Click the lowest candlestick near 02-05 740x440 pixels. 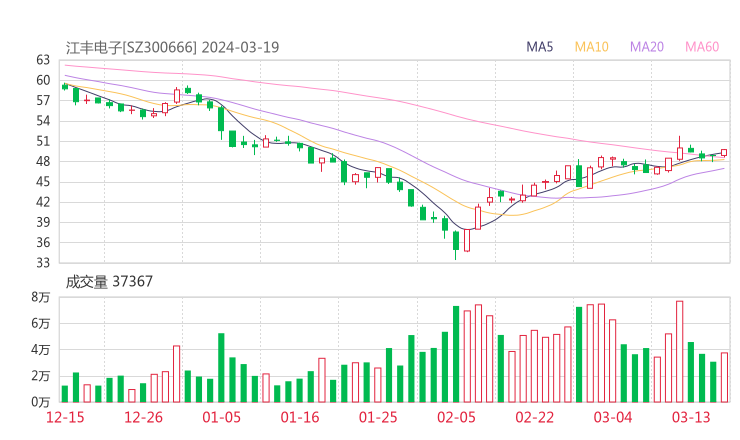(x=456, y=245)
